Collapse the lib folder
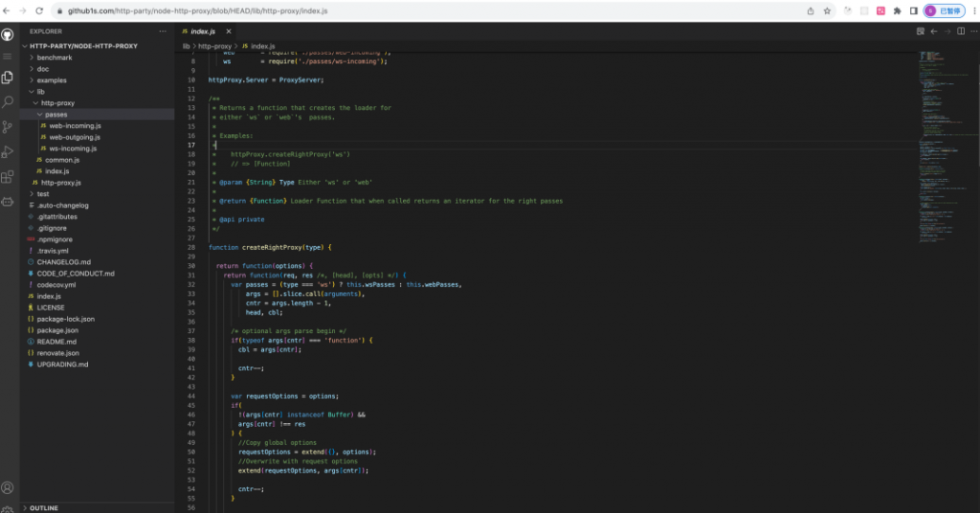980x513 pixels. click(x=98, y=92)
